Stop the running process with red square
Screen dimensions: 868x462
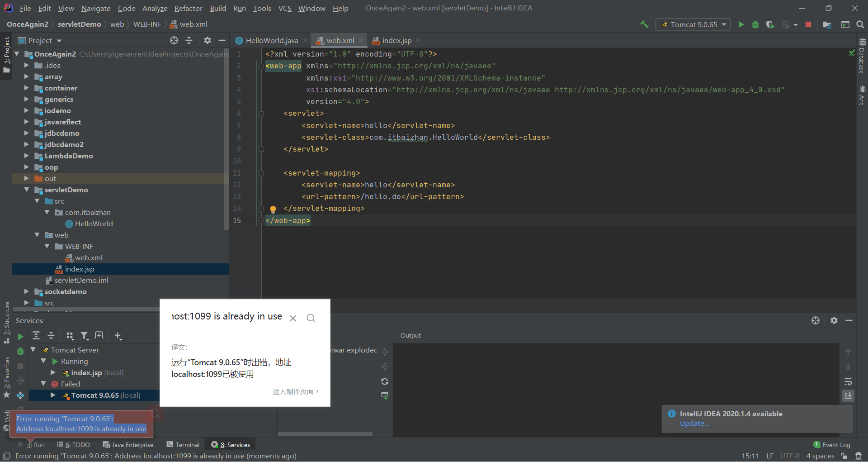click(x=808, y=24)
